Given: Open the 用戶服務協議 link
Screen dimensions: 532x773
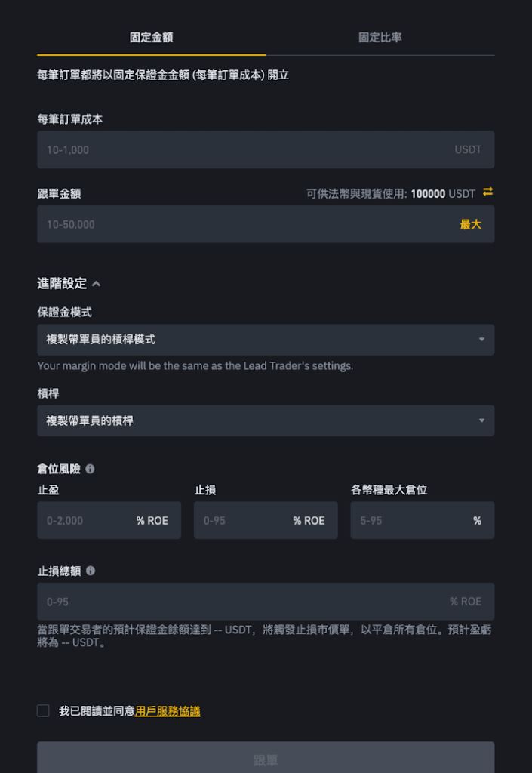Looking at the screenshot, I should coord(168,711).
